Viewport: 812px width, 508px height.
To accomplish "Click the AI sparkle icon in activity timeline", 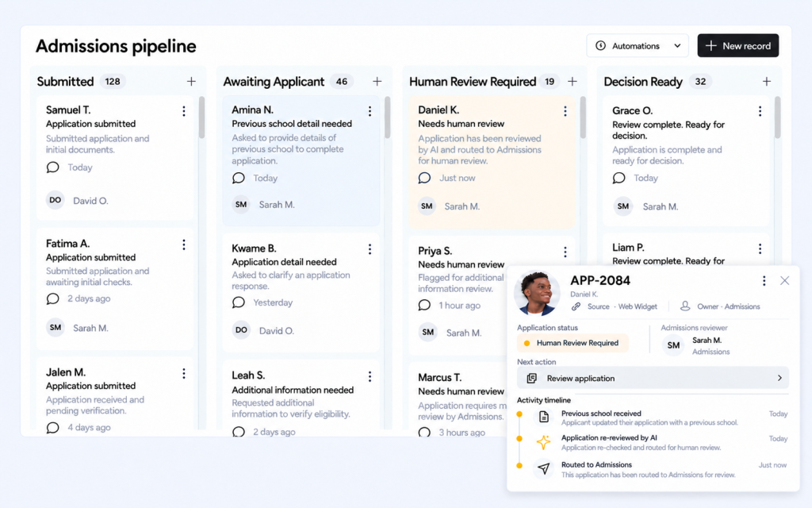I will 543,442.
